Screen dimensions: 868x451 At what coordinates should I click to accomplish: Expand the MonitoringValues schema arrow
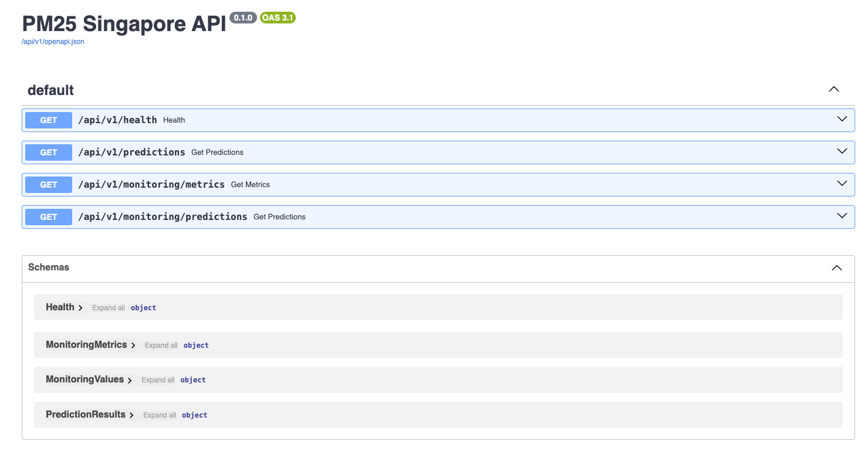130,380
